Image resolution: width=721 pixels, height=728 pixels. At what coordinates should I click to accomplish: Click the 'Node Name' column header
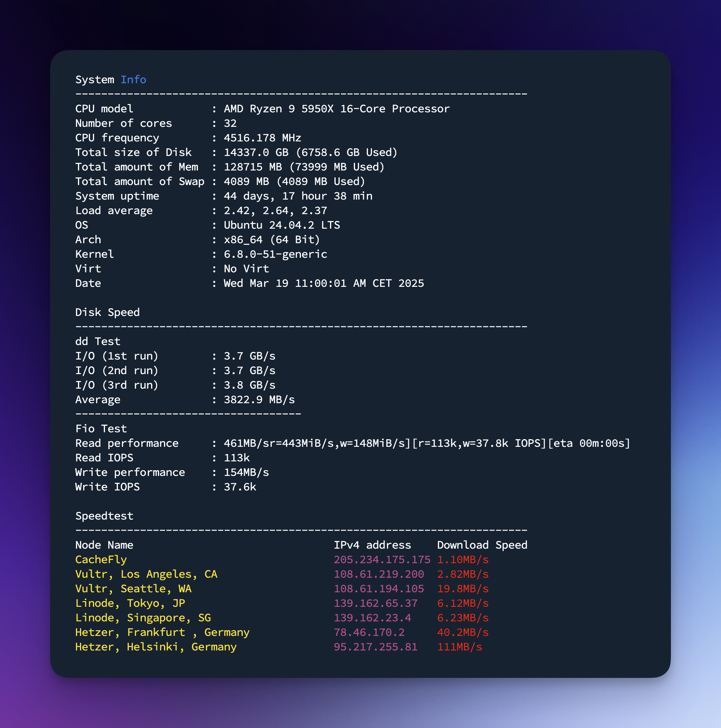104,545
